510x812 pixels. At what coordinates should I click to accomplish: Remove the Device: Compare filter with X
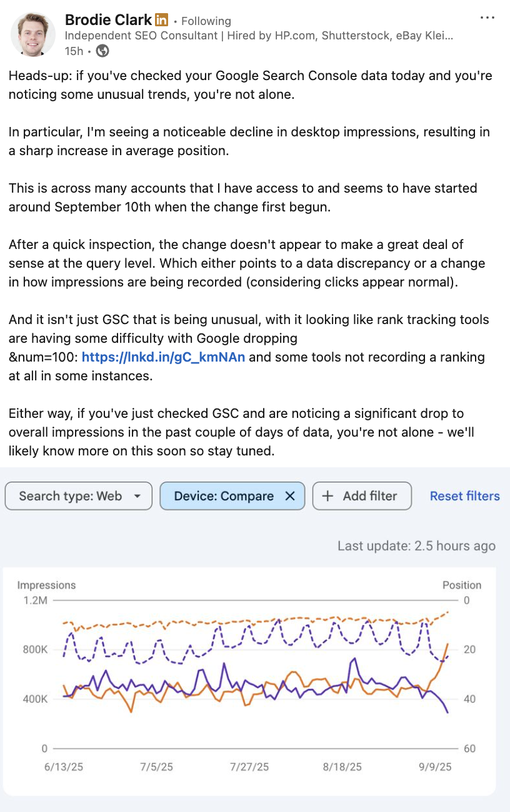(290, 496)
